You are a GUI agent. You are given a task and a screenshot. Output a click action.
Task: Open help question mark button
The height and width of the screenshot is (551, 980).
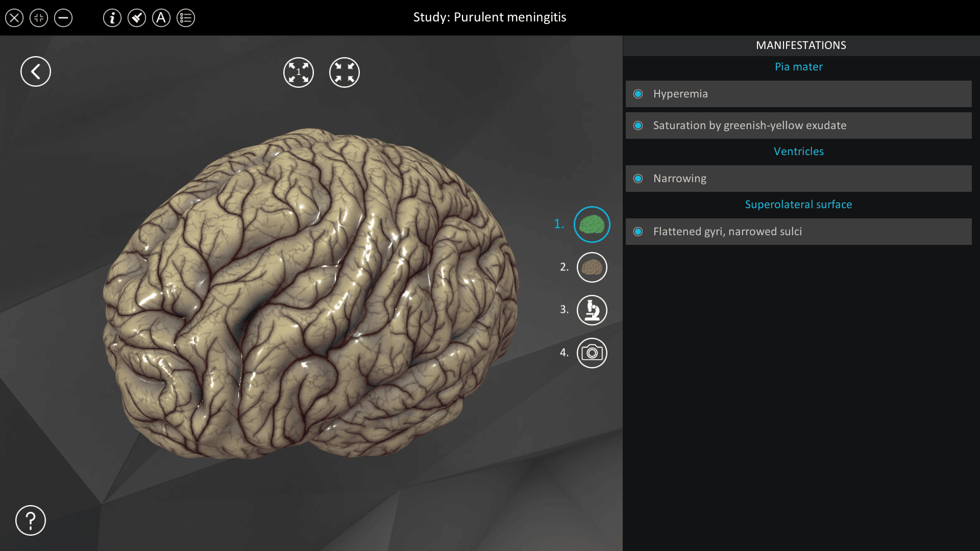click(x=31, y=520)
